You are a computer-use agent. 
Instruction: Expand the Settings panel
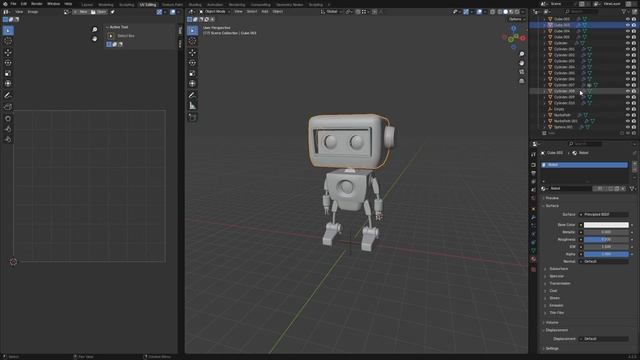552,349
